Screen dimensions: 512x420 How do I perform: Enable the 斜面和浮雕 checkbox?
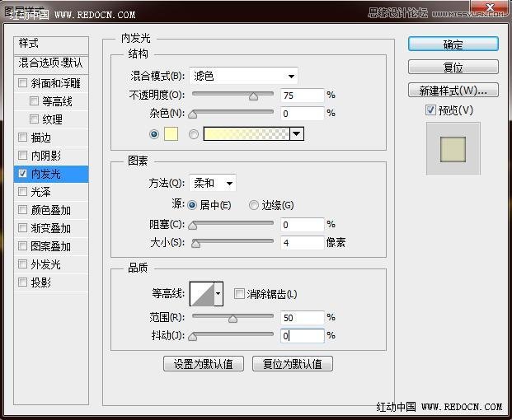point(22,83)
